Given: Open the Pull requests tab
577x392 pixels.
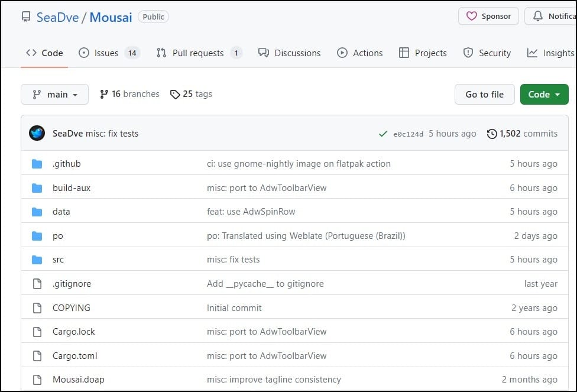Looking at the screenshot, I should (x=199, y=53).
